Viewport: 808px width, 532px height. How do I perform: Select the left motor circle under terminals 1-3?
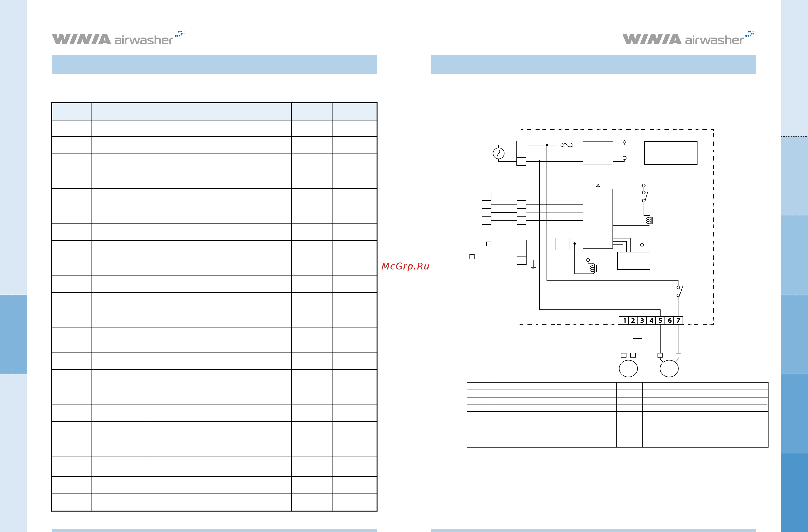[x=628, y=368]
